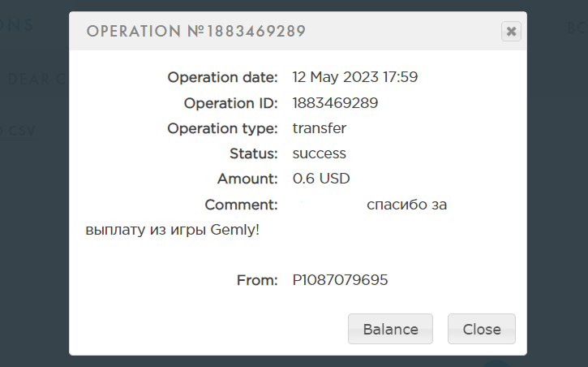Click the 'Amount:' label
The height and width of the screenshot is (367, 588).
[x=248, y=179]
